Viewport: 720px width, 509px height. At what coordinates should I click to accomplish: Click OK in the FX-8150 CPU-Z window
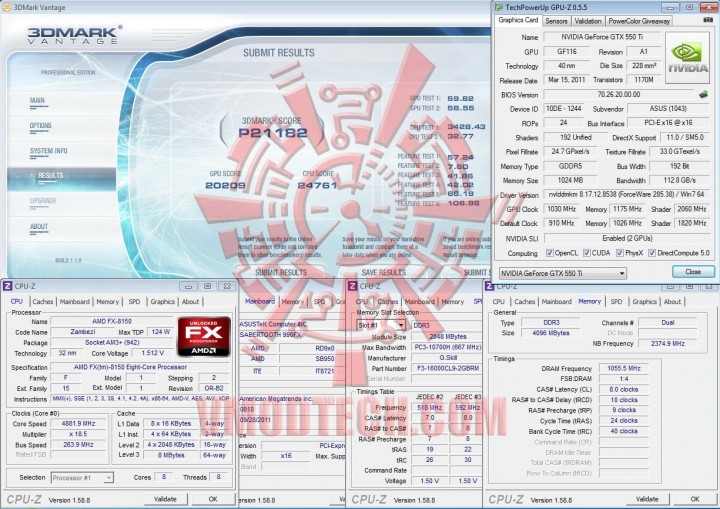click(x=213, y=499)
